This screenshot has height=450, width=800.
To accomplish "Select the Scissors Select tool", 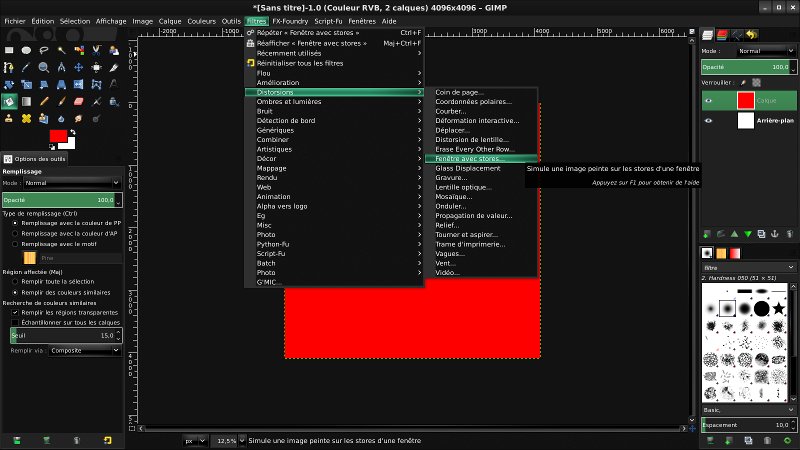I will tap(96, 50).
